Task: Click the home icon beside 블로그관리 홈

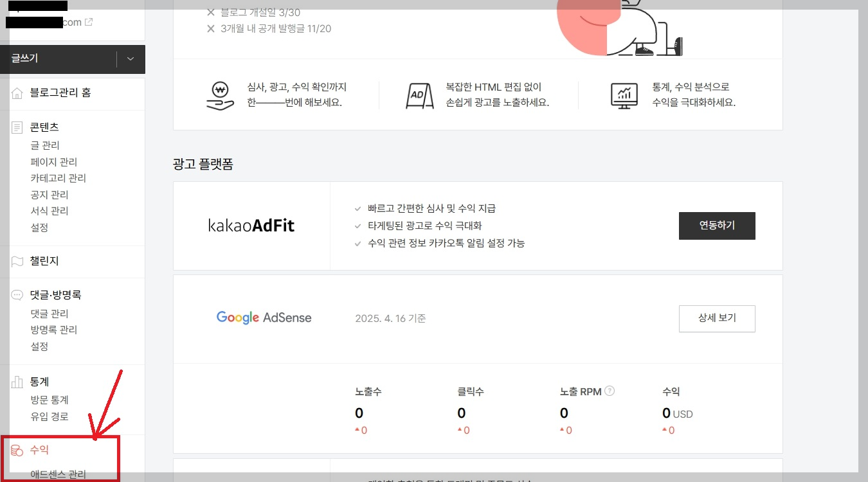Action: pos(17,93)
